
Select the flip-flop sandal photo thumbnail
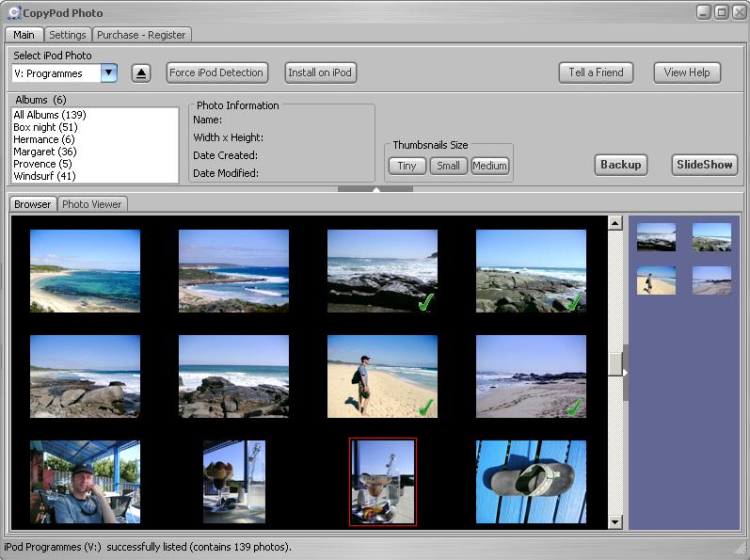(x=531, y=482)
